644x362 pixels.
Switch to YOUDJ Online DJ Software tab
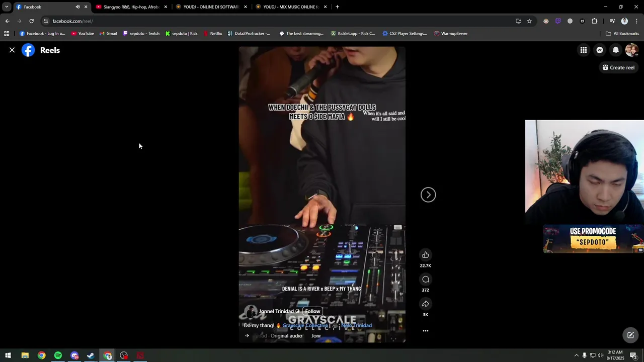211,7
